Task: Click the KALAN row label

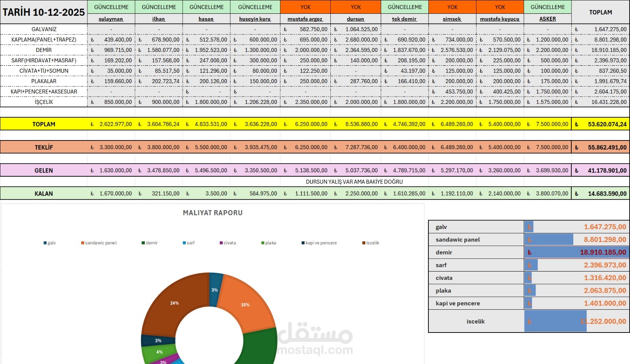Action: (x=44, y=194)
